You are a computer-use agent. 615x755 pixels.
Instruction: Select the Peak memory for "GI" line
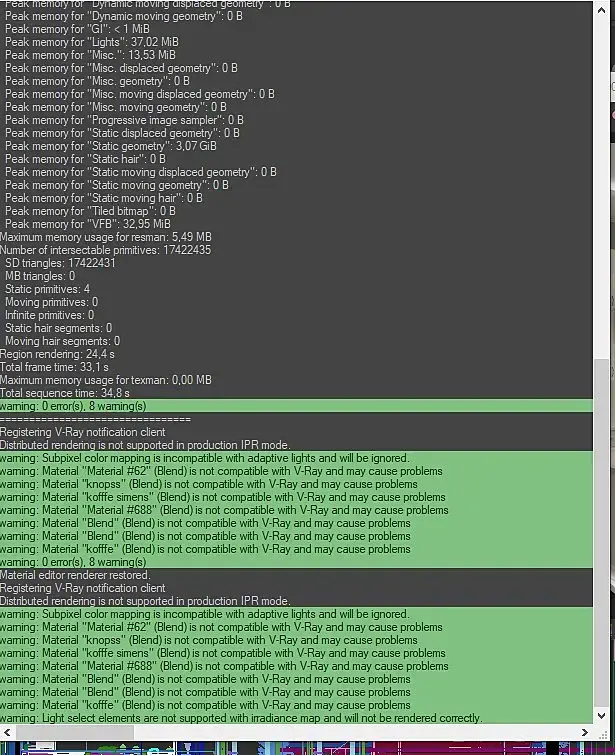(77, 29)
